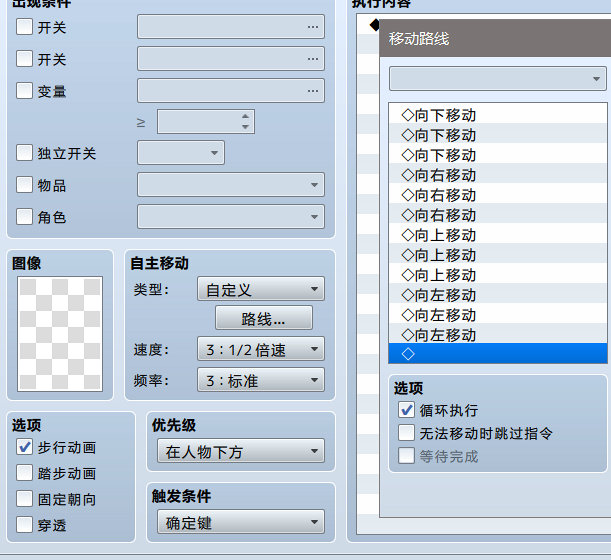
Task: Enable the 固定朝向 option
Action: pyautogui.click(x=24, y=499)
